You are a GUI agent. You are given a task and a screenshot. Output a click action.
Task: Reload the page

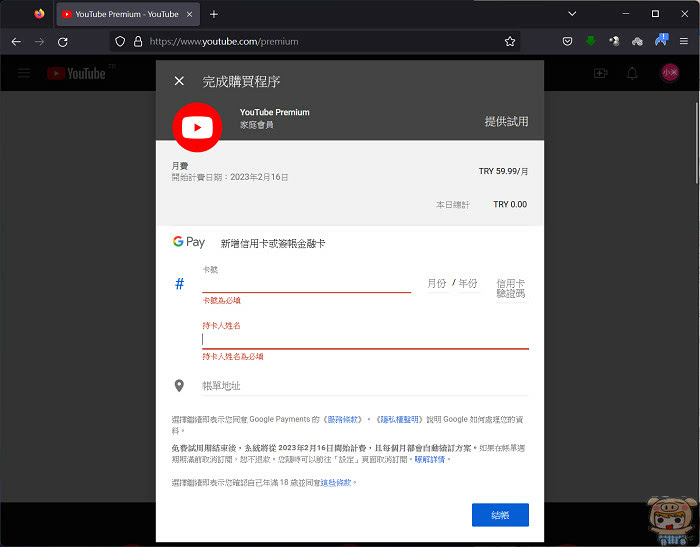[x=63, y=42]
